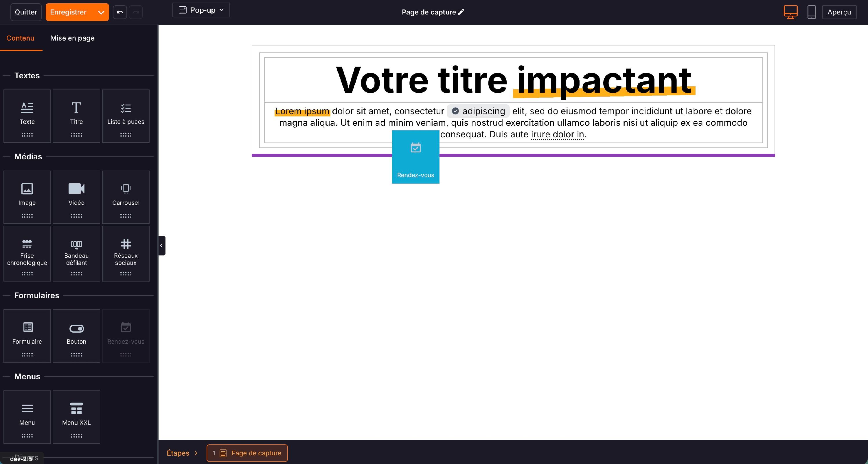Image resolution: width=868 pixels, height=464 pixels.
Task: Select step 1 Page de capture
Action: 247,453
